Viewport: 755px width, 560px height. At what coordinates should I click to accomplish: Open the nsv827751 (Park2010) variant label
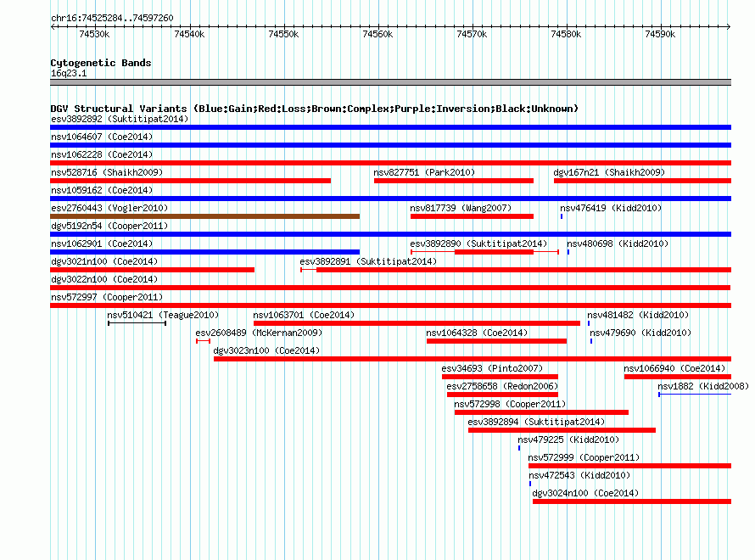click(x=424, y=172)
